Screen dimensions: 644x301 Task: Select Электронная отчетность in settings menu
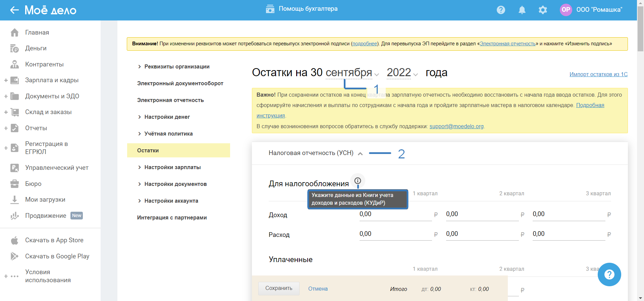tap(170, 100)
